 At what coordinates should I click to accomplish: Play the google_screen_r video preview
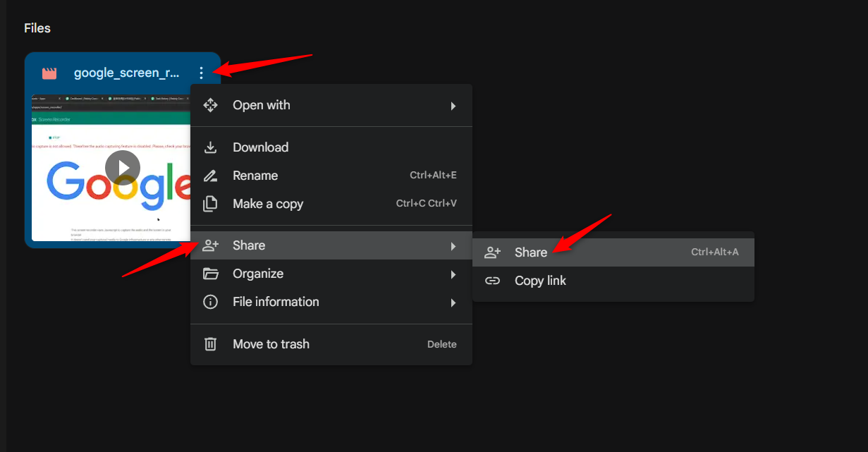coord(123,168)
